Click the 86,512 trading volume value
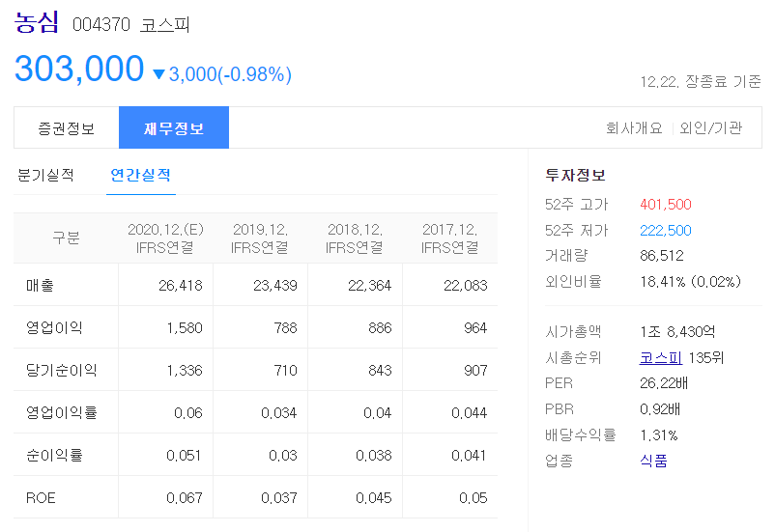This screenshot has width=775, height=532. [x=662, y=256]
